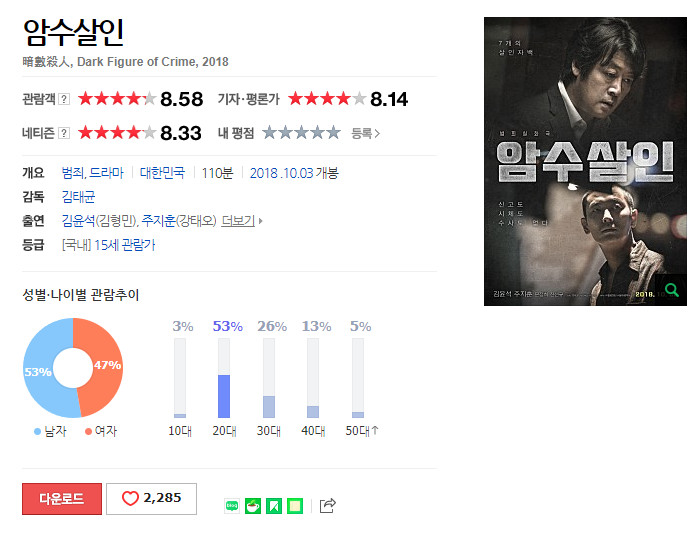Click the question mark beside 네티즌
This screenshot has height=537, width=700.
[64, 133]
